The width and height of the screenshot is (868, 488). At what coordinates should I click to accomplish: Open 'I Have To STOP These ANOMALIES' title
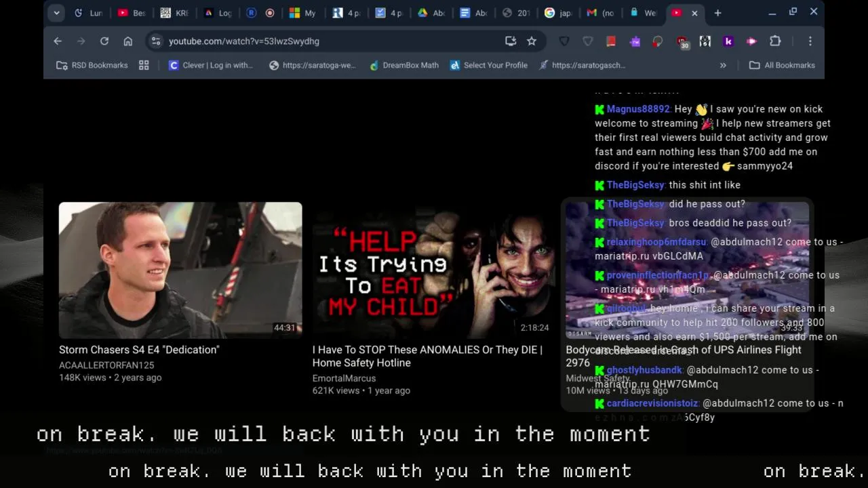(x=427, y=357)
